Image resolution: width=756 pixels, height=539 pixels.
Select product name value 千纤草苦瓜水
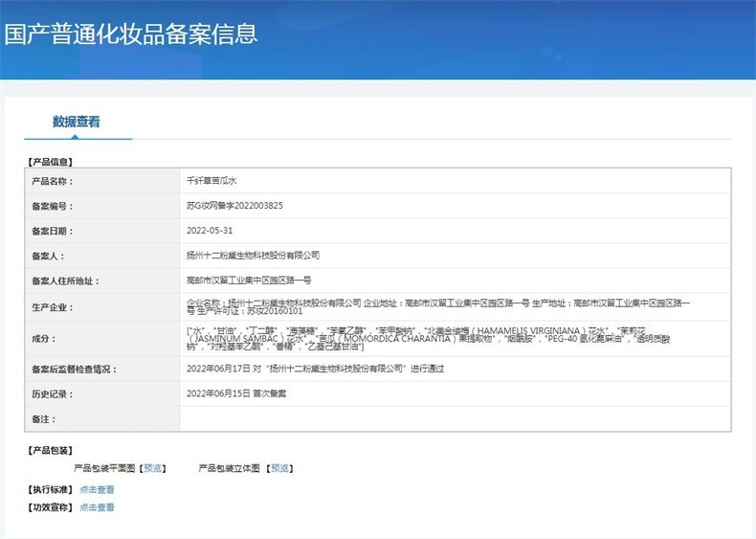(x=211, y=181)
